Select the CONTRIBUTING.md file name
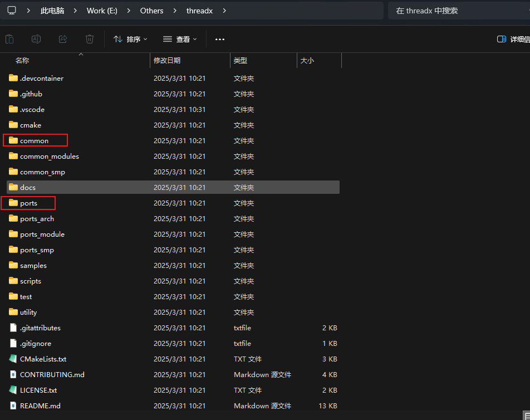This screenshot has height=420, width=530. click(52, 375)
